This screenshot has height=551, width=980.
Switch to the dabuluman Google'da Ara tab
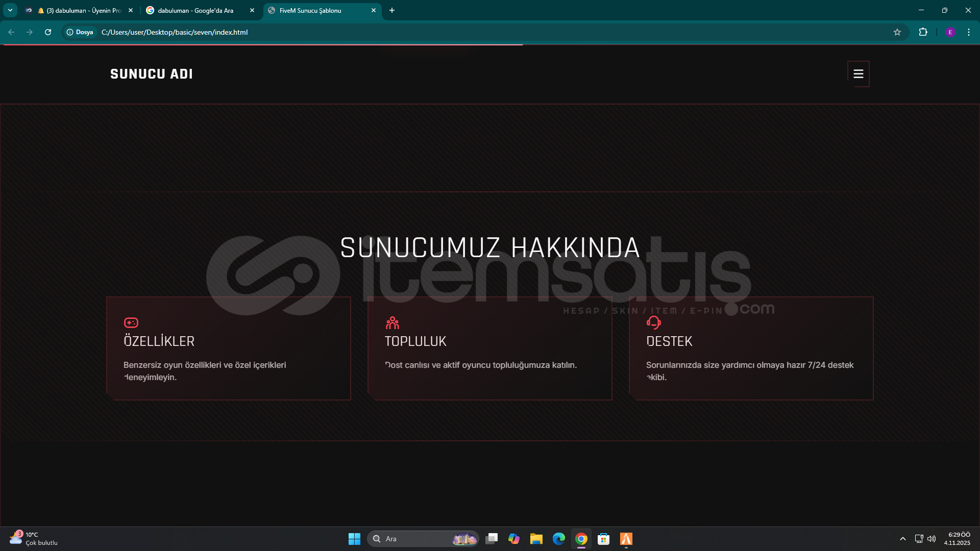(195, 10)
